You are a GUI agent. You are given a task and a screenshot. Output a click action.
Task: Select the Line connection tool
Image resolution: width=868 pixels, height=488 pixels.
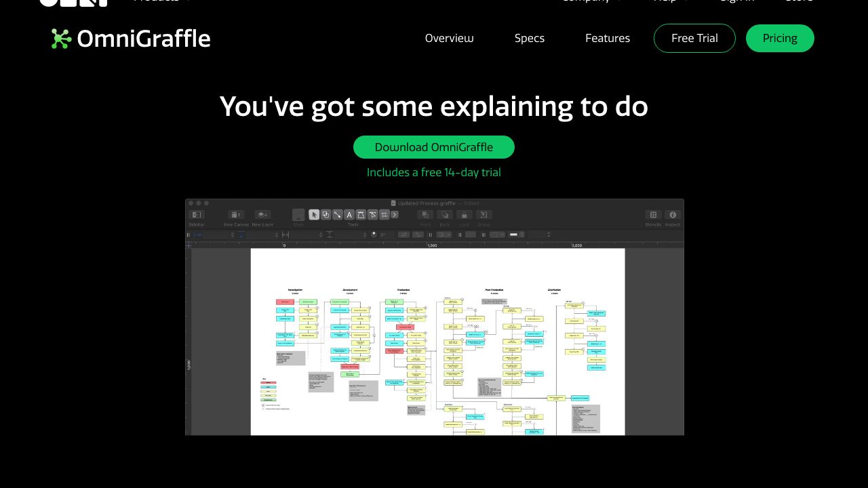(337, 215)
